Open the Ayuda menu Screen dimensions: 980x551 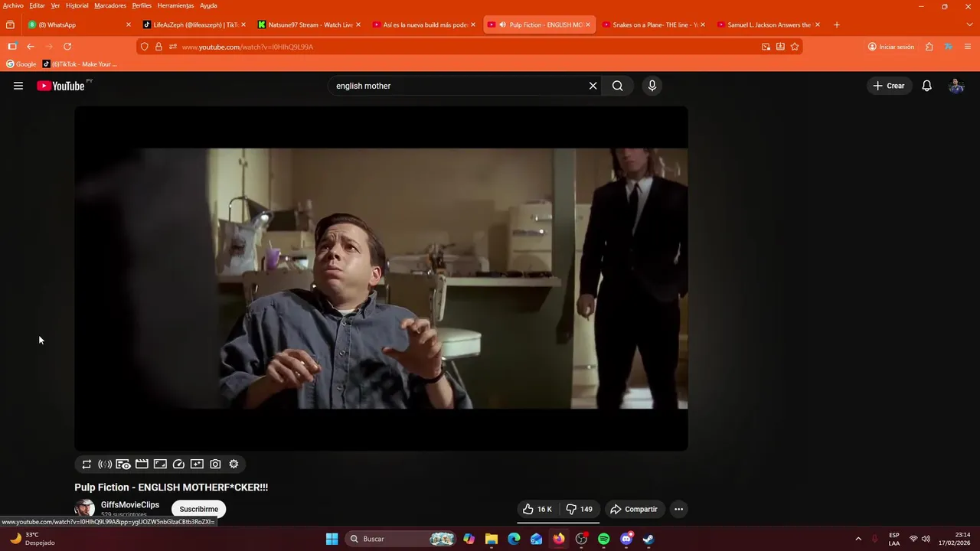(208, 5)
